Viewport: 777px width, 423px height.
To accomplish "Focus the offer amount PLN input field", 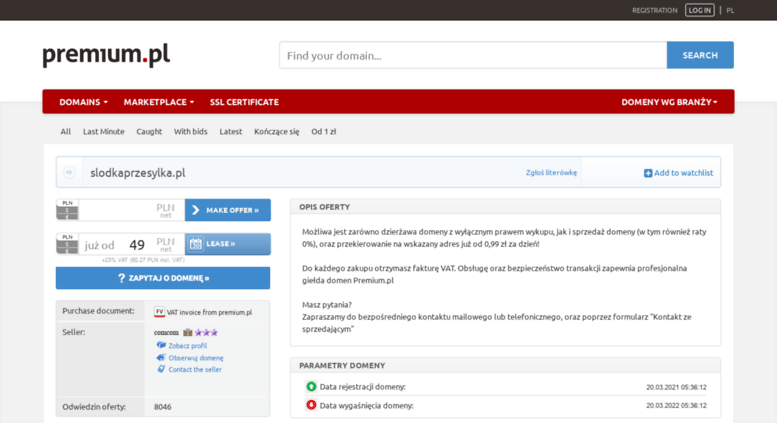I will (x=131, y=210).
